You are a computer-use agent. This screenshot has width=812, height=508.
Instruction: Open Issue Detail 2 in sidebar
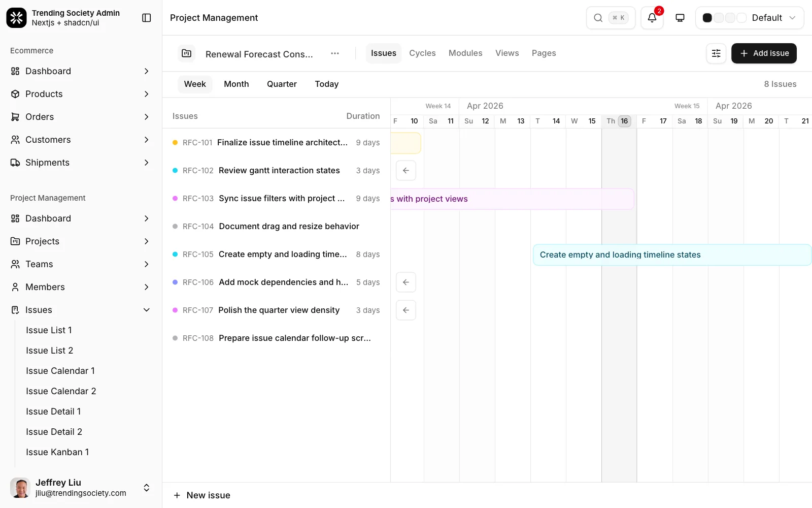(54, 432)
